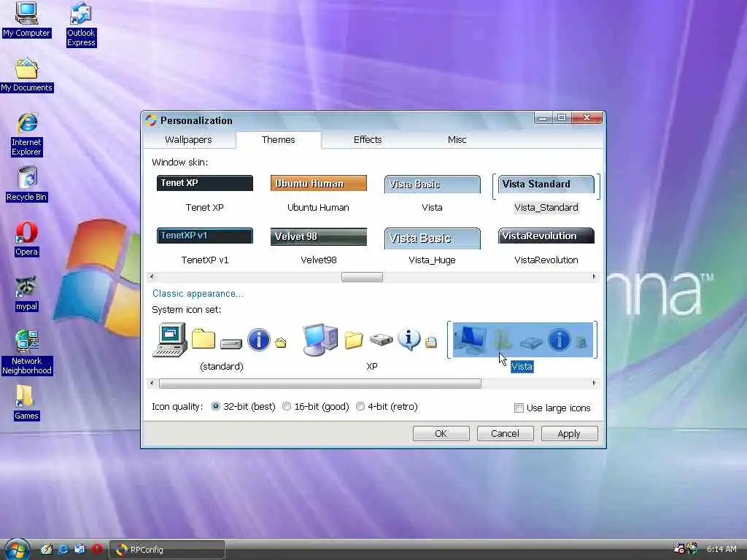Screen dimensions: 747x560
Task: Click the Apply button
Action: (x=569, y=433)
